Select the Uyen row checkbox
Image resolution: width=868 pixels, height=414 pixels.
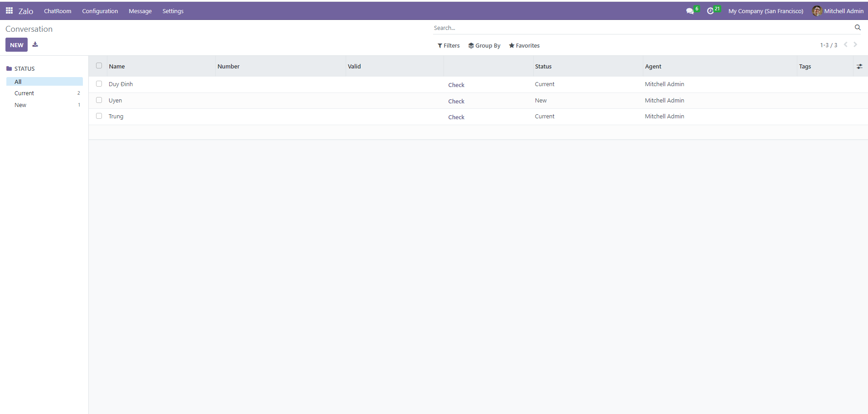pyautogui.click(x=99, y=100)
